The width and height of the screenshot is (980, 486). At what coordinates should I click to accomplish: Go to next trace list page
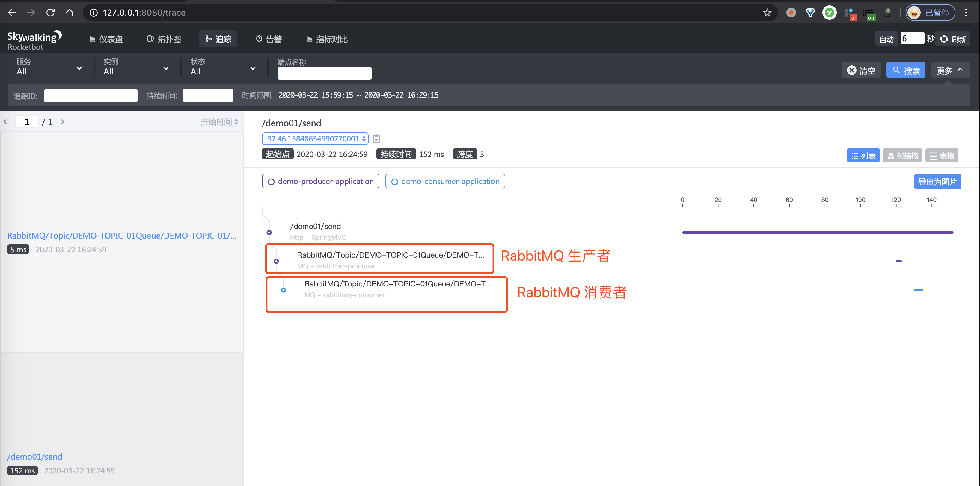(x=62, y=122)
